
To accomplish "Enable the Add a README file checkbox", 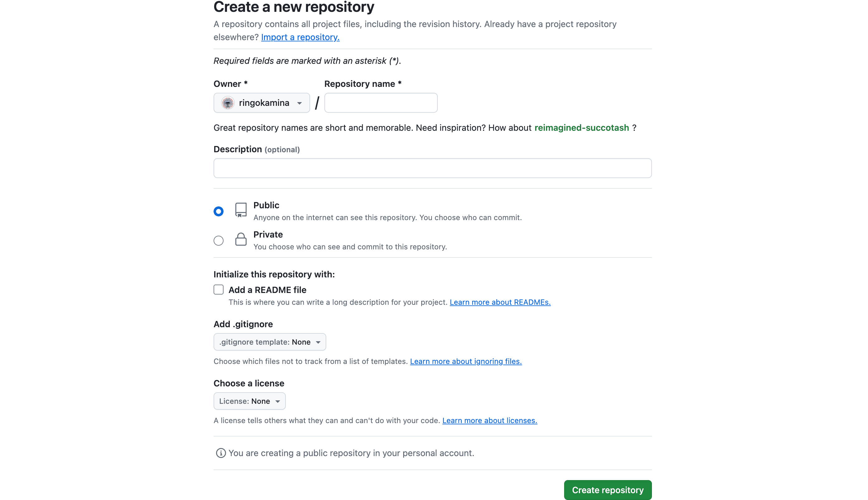I will click(x=218, y=290).
